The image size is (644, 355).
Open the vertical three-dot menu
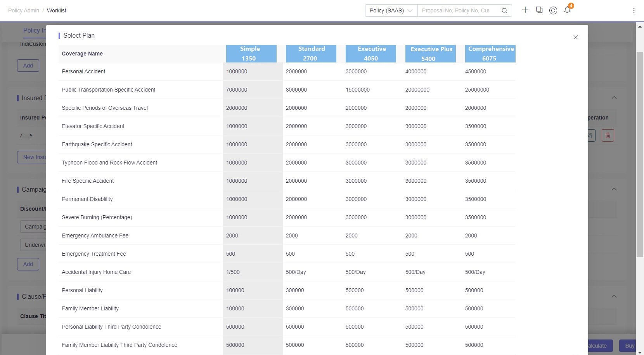634,10
